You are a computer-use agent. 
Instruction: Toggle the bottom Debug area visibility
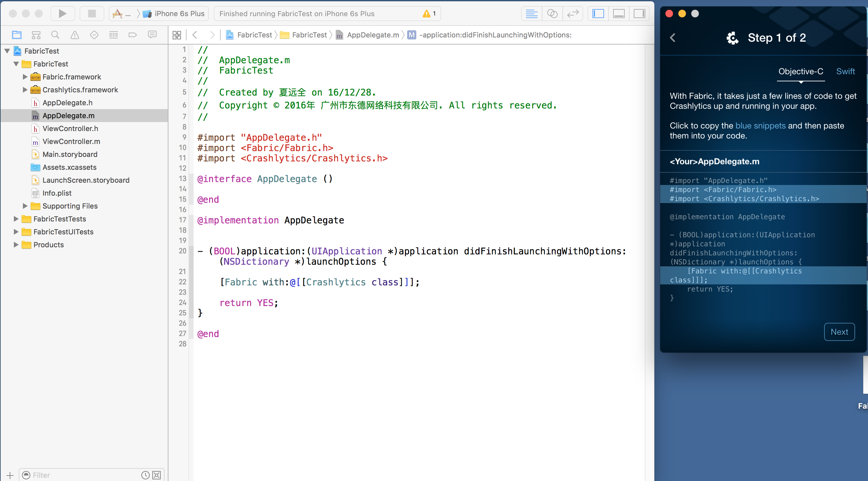(x=619, y=14)
